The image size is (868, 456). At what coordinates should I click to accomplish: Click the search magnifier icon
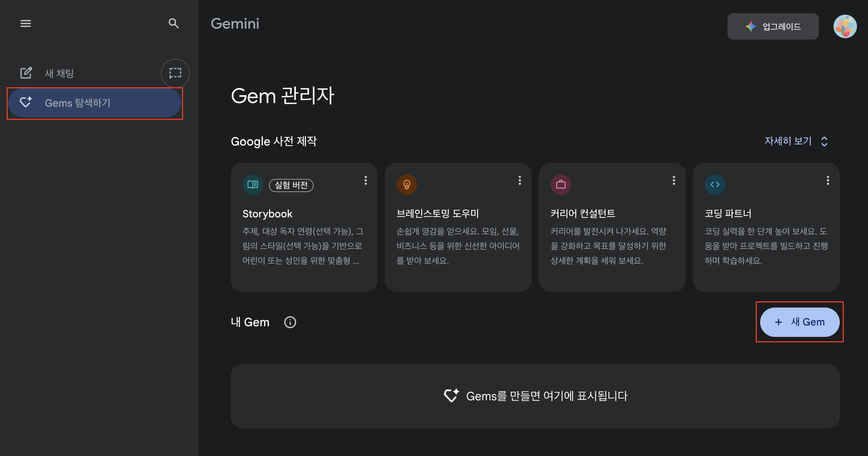click(x=174, y=23)
